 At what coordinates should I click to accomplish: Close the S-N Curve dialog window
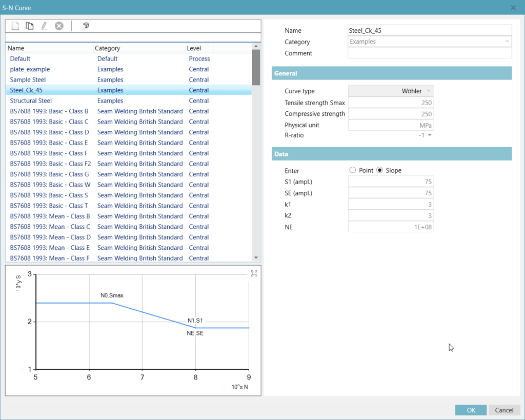(513, 7)
